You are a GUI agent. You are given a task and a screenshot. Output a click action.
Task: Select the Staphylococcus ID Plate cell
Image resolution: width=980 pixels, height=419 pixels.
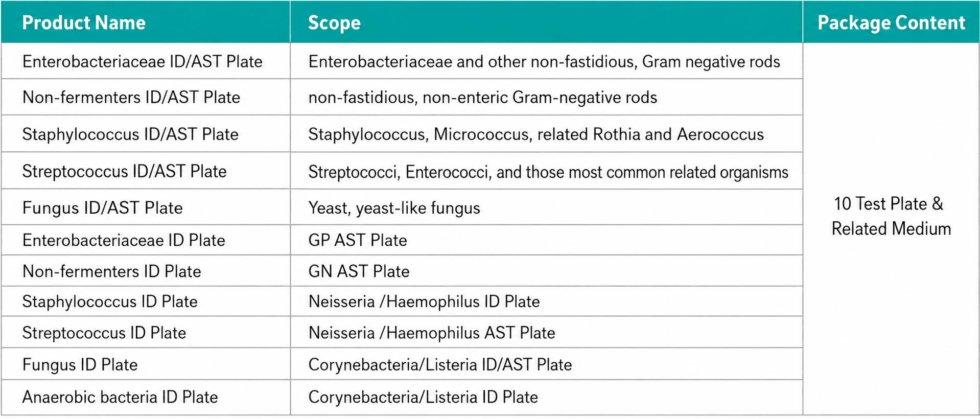click(146, 301)
